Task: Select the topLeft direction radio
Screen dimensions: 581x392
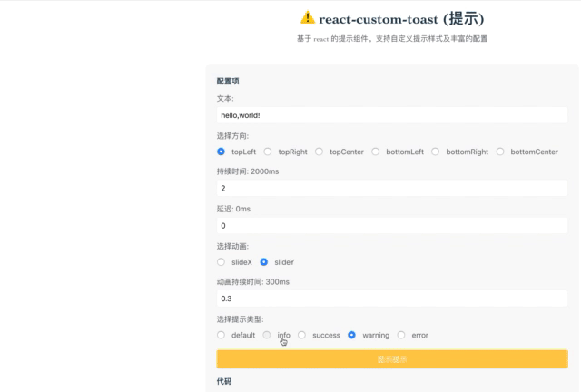Action: coord(221,152)
